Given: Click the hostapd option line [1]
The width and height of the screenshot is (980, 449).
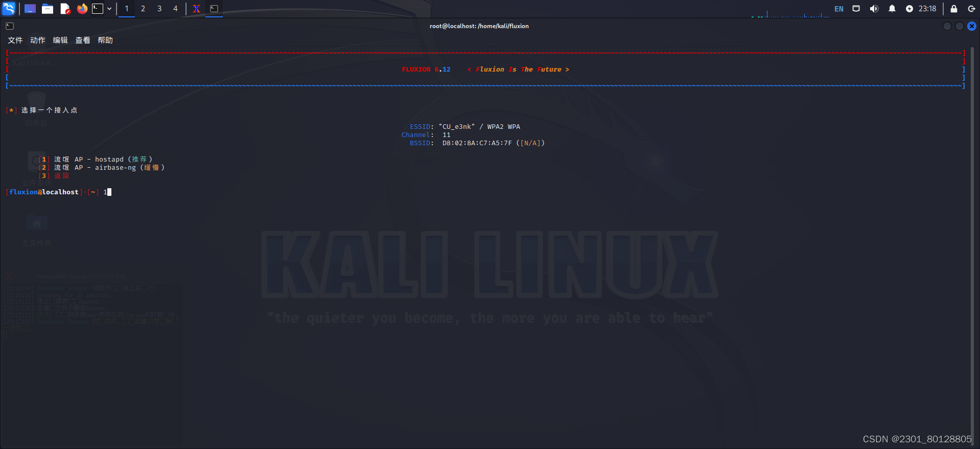Looking at the screenshot, I should point(96,160).
